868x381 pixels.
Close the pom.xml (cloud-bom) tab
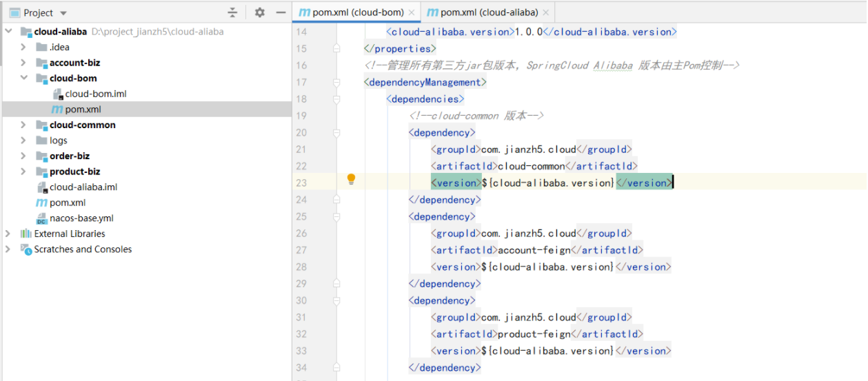[412, 12]
